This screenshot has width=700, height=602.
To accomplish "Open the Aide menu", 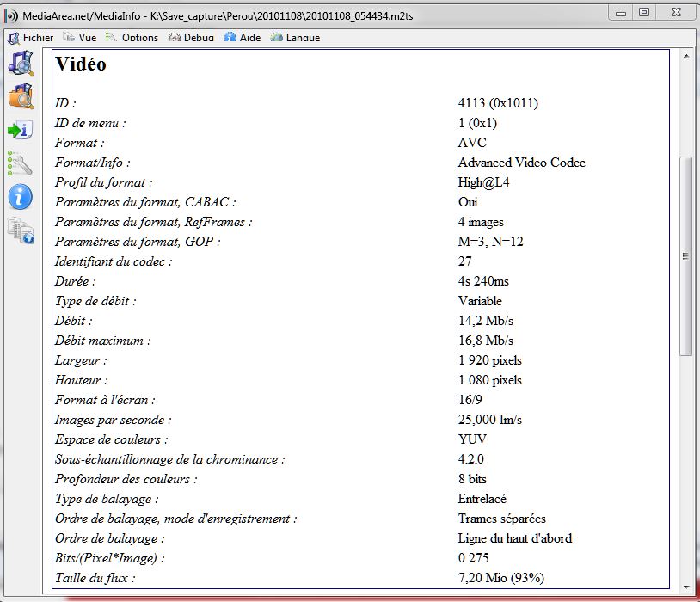I will pyautogui.click(x=243, y=38).
